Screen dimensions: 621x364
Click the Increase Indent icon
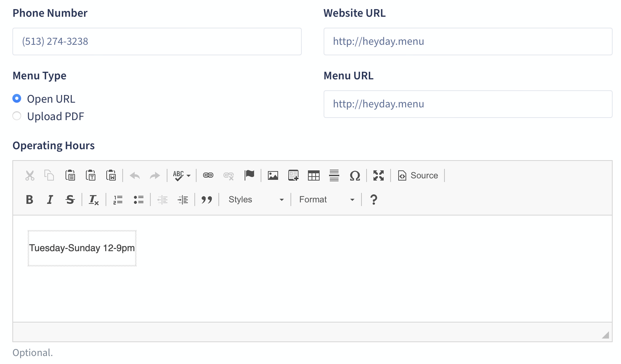[x=183, y=199]
